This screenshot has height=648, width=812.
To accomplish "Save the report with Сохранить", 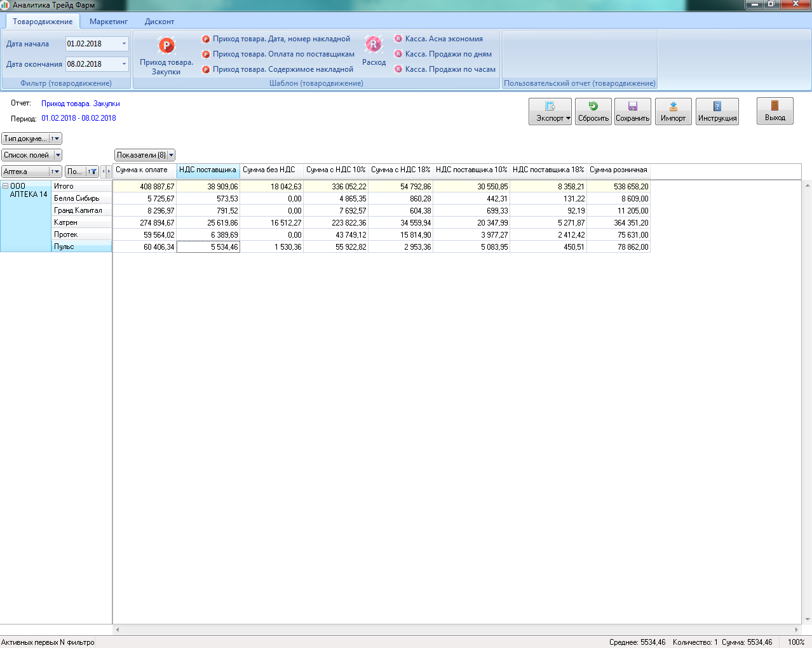I will (x=632, y=111).
